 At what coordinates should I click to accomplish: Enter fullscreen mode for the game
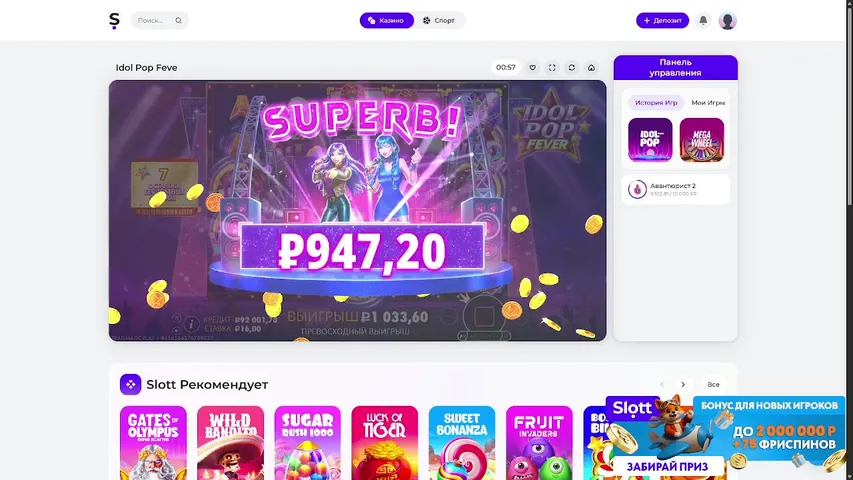coord(552,67)
